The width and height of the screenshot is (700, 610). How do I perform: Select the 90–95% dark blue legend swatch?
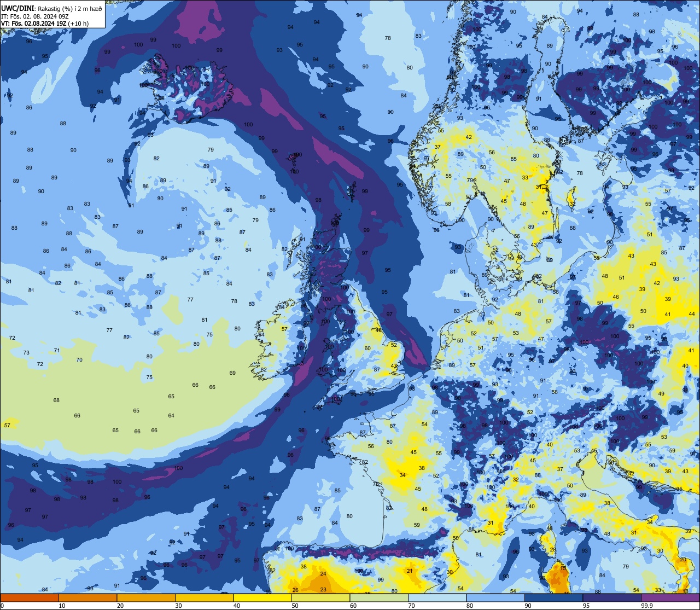553,597
